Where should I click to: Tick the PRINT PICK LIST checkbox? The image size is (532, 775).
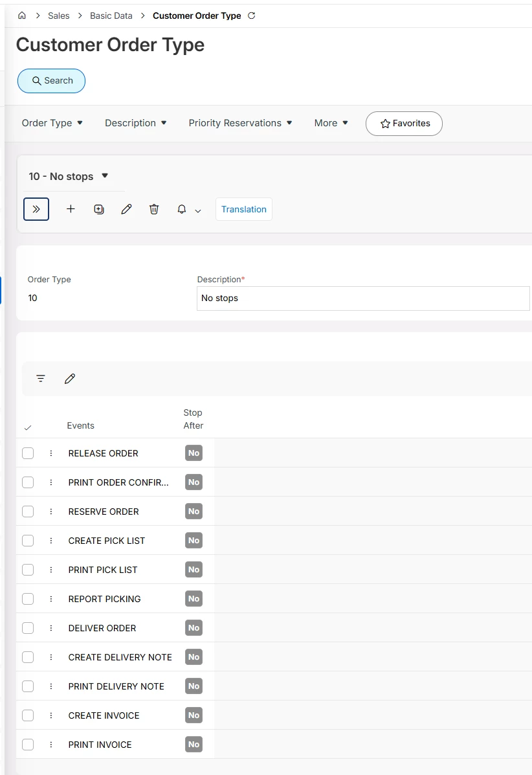28,570
